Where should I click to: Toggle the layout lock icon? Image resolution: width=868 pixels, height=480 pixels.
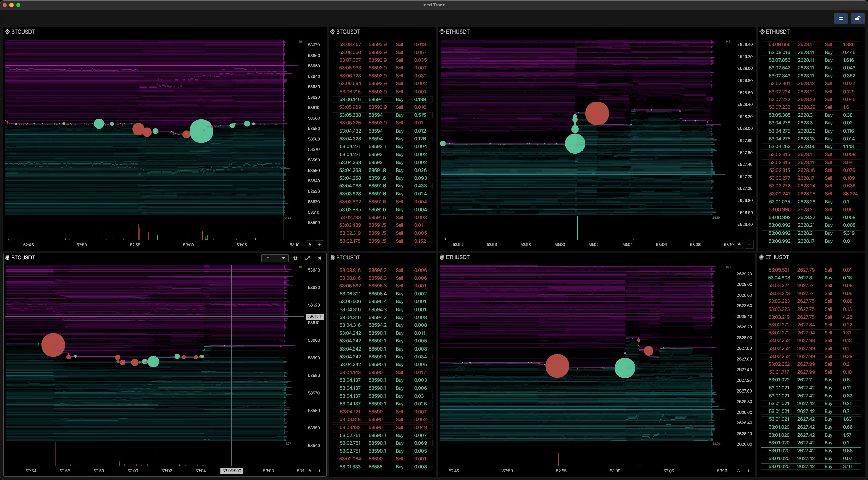tap(857, 19)
